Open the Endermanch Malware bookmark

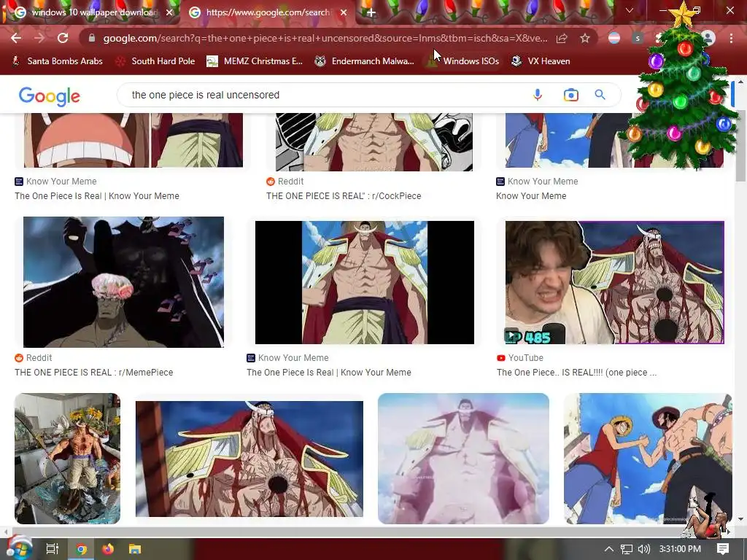365,61
